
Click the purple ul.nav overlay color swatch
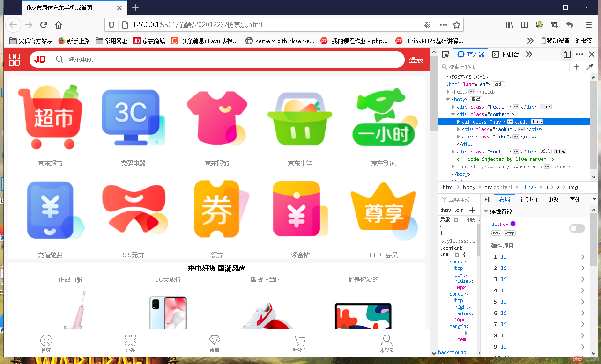[x=513, y=224]
